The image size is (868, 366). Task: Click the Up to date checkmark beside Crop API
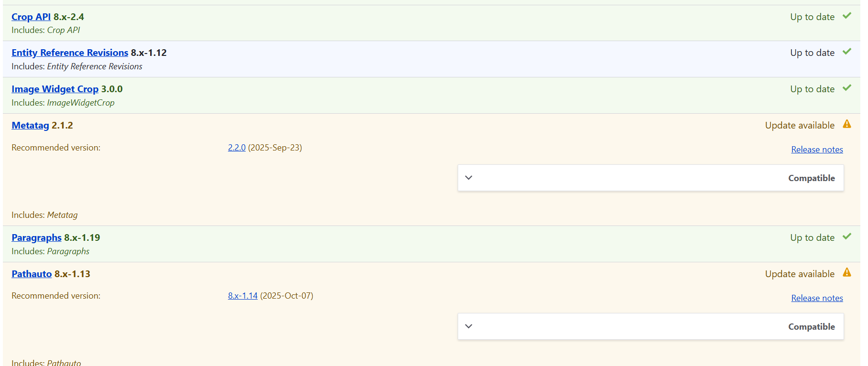pos(847,15)
